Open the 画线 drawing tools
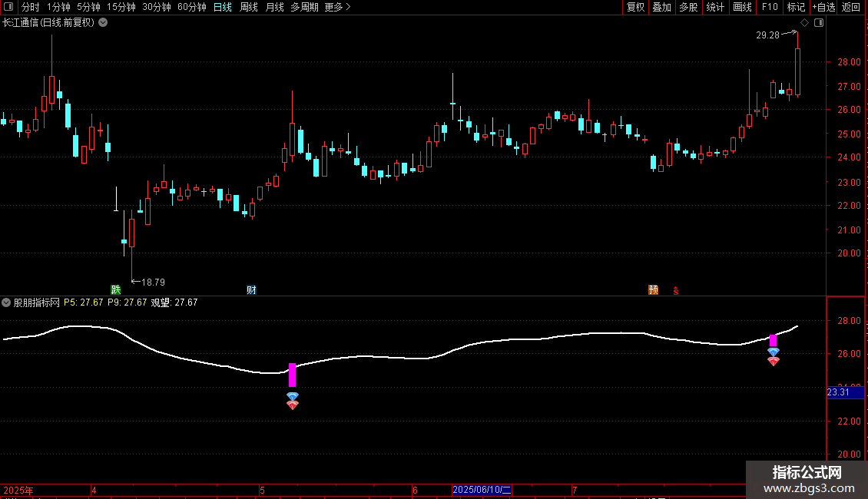 (x=742, y=7)
